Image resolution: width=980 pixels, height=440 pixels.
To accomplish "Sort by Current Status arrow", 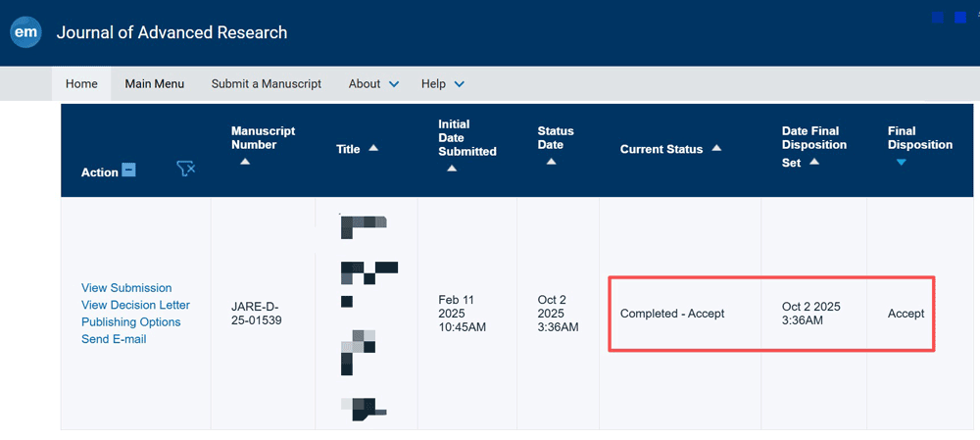I will pos(716,149).
